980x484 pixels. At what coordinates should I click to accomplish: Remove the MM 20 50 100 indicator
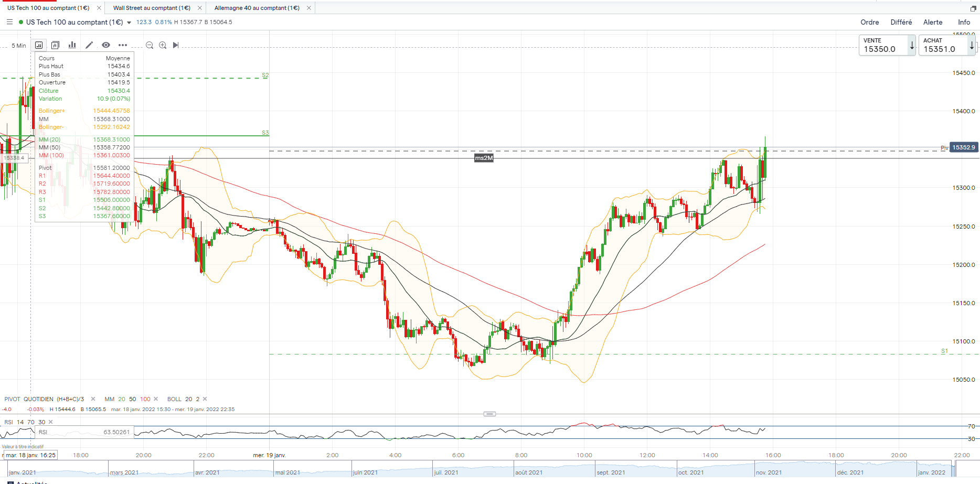coord(156,399)
